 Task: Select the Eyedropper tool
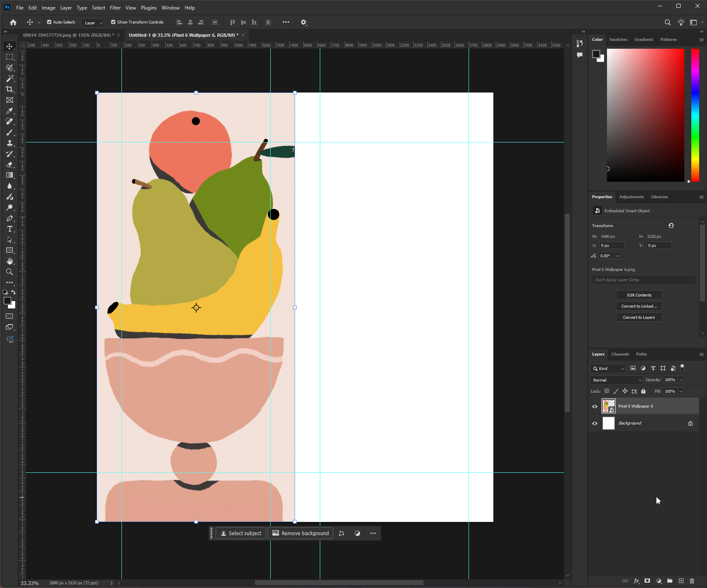click(10, 111)
